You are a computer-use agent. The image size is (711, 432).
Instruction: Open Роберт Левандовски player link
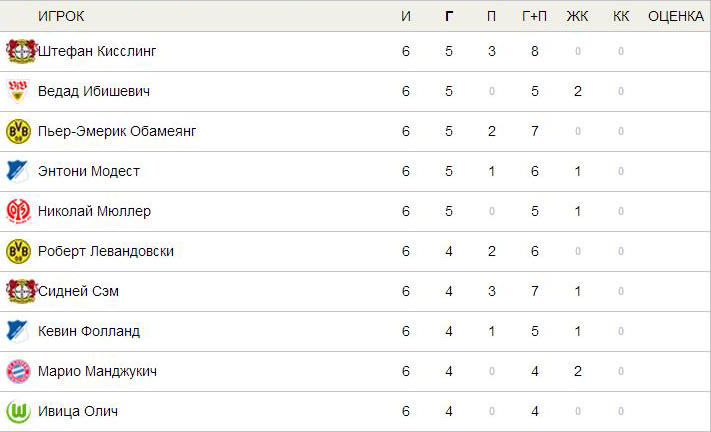(x=106, y=251)
